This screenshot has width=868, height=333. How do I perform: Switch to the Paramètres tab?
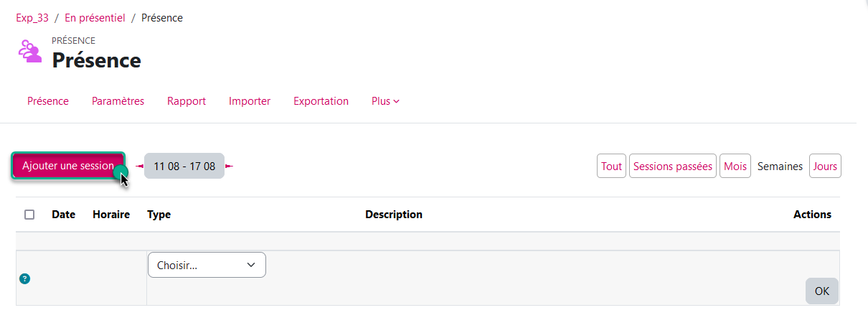(118, 101)
